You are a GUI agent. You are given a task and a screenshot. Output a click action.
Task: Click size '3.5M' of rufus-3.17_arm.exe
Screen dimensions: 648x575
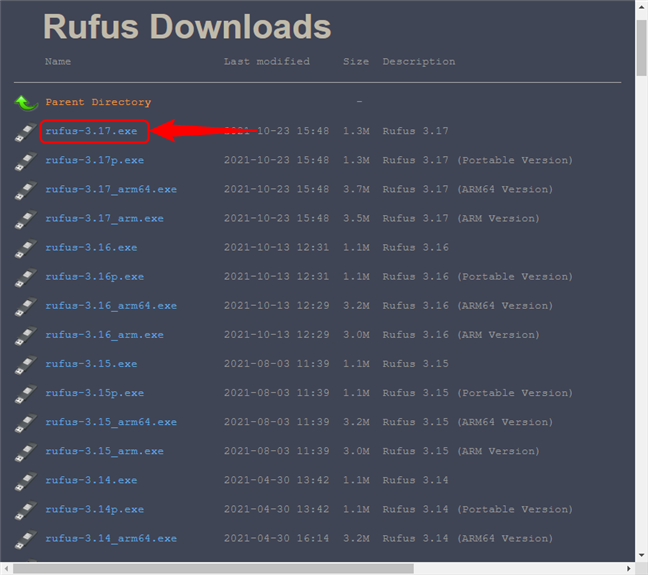point(356,218)
